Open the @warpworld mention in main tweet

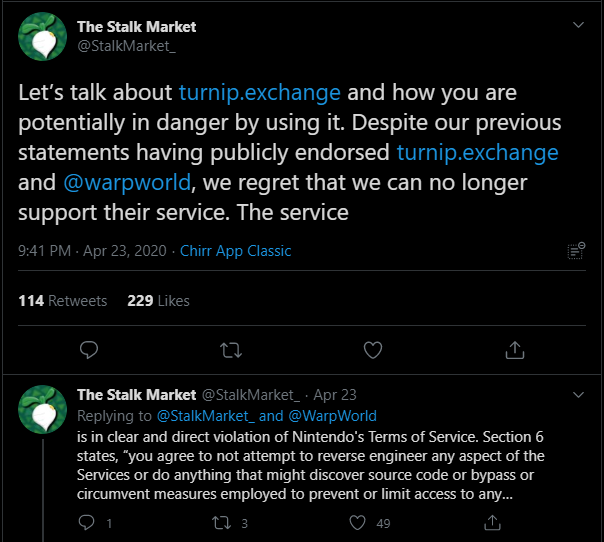106,183
